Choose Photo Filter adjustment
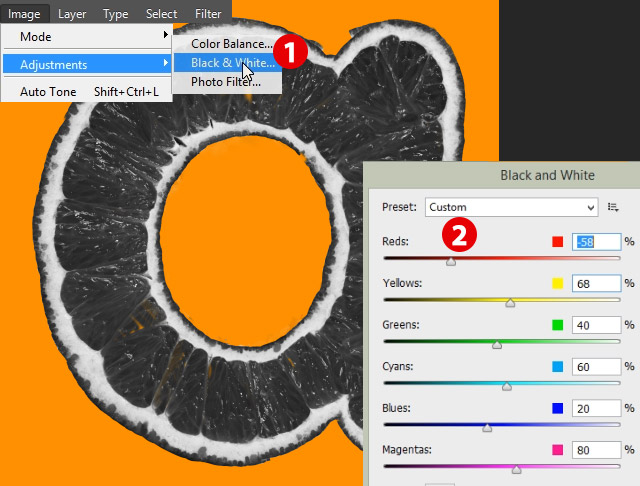This screenshot has width=640, height=486. tap(227, 82)
